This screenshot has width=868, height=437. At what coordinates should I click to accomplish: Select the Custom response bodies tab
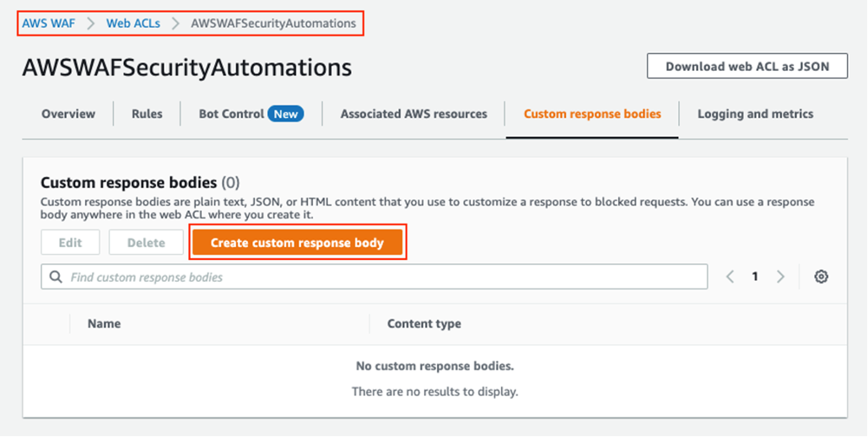(592, 114)
